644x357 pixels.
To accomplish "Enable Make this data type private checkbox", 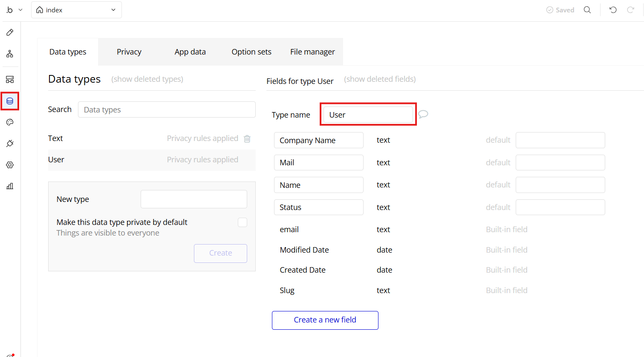I will pos(243,222).
